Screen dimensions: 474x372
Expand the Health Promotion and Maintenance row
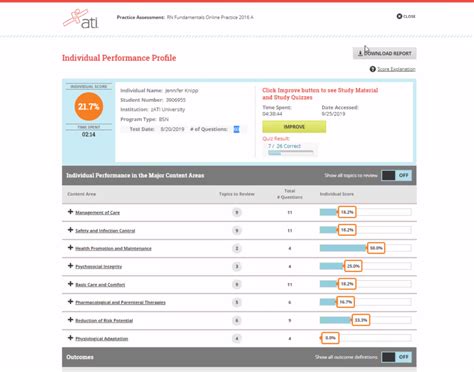point(70,248)
